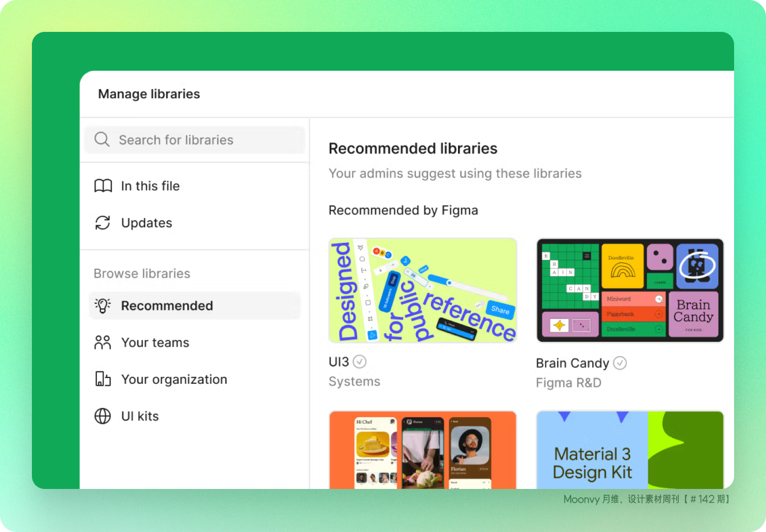Viewport: 766px width, 532px height.
Task: Click the Brain Candy library title
Action: [572, 363]
